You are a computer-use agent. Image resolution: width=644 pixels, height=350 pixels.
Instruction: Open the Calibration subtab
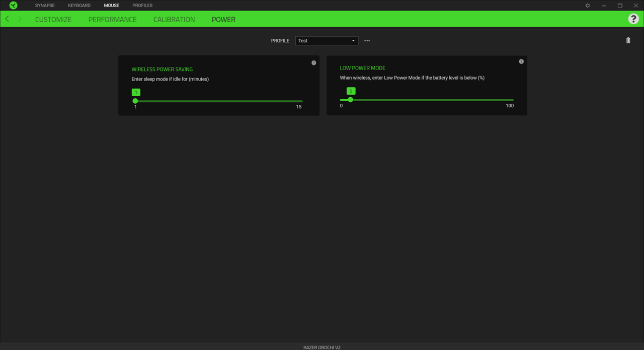click(x=174, y=20)
